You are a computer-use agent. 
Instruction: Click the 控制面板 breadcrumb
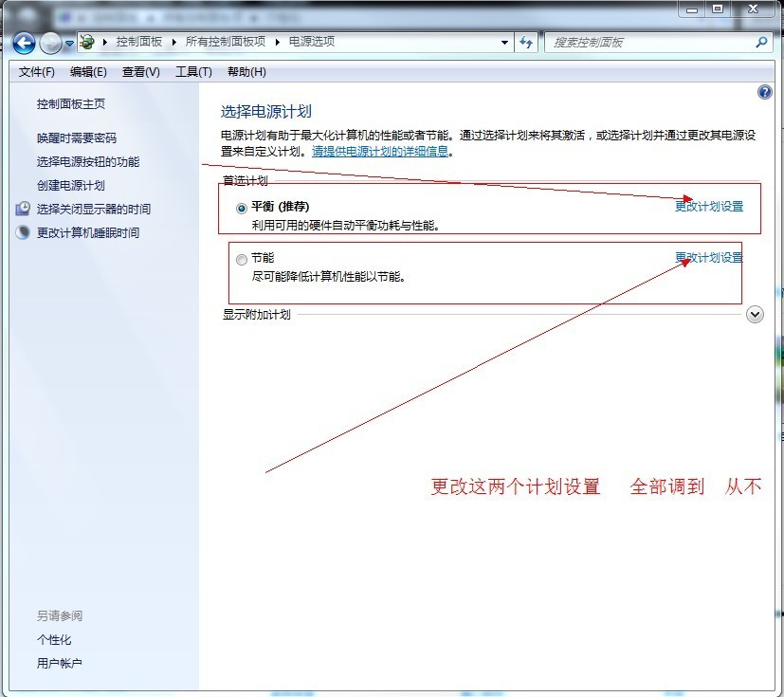[139, 42]
